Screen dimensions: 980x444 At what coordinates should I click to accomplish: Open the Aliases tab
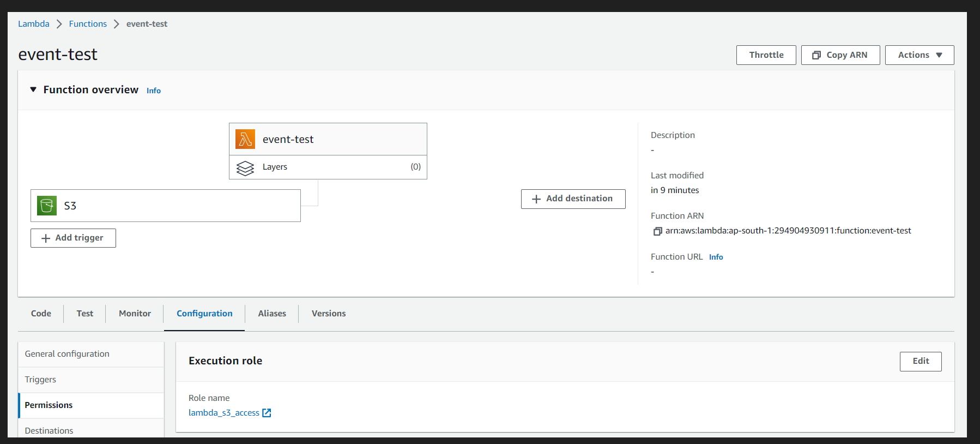click(x=272, y=314)
